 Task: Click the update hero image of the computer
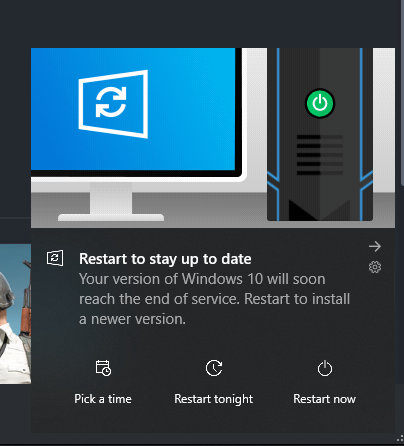click(213, 138)
